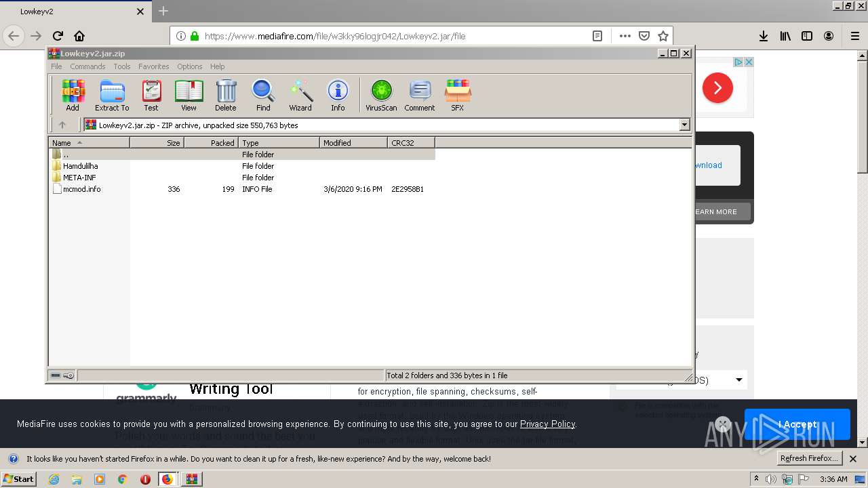Viewport: 868px width, 488px height.
Task: Switch to WinRAR taskbar button
Action: pos(192,479)
